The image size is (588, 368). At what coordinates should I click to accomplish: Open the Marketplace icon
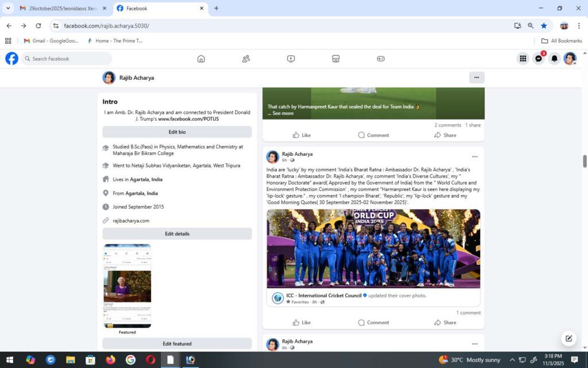tap(336, 59)
